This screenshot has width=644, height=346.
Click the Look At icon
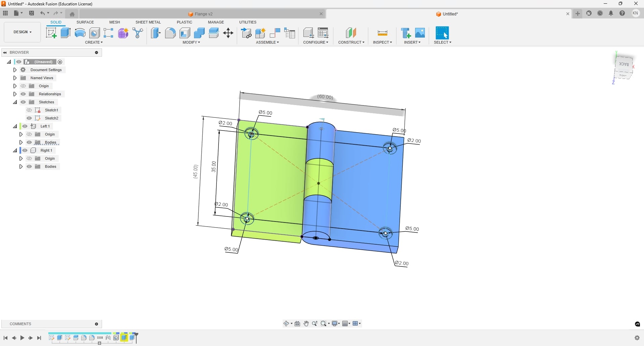297,324
